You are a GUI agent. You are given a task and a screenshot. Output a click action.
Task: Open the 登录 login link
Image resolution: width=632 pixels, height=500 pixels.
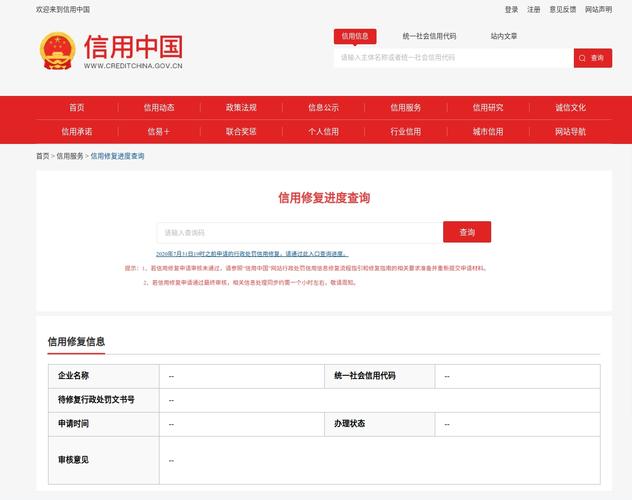click(511, 9)
